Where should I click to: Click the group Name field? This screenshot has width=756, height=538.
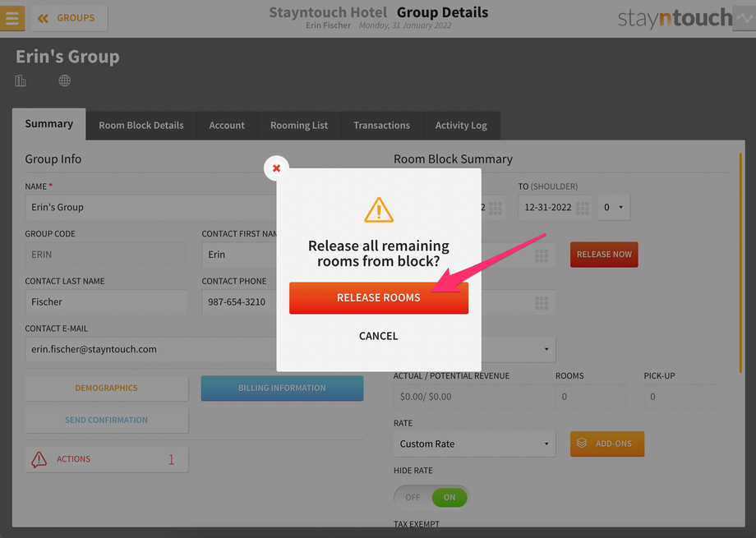150,207
